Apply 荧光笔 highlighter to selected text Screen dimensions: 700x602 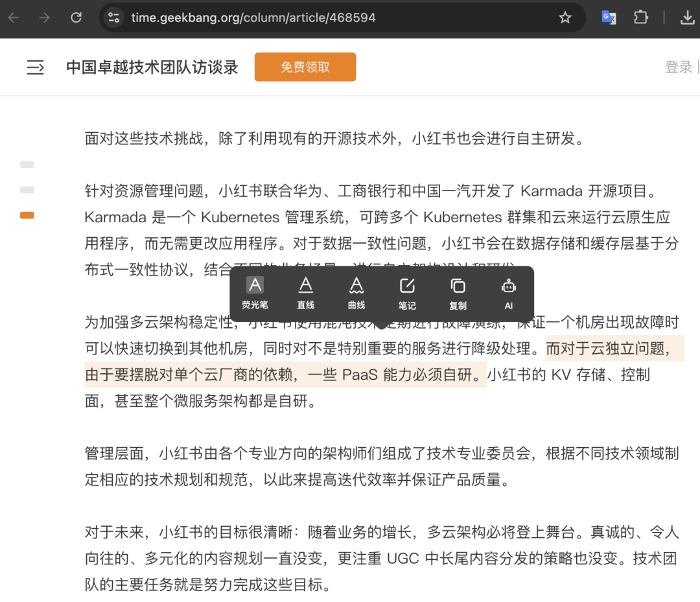tap(255, 293)
